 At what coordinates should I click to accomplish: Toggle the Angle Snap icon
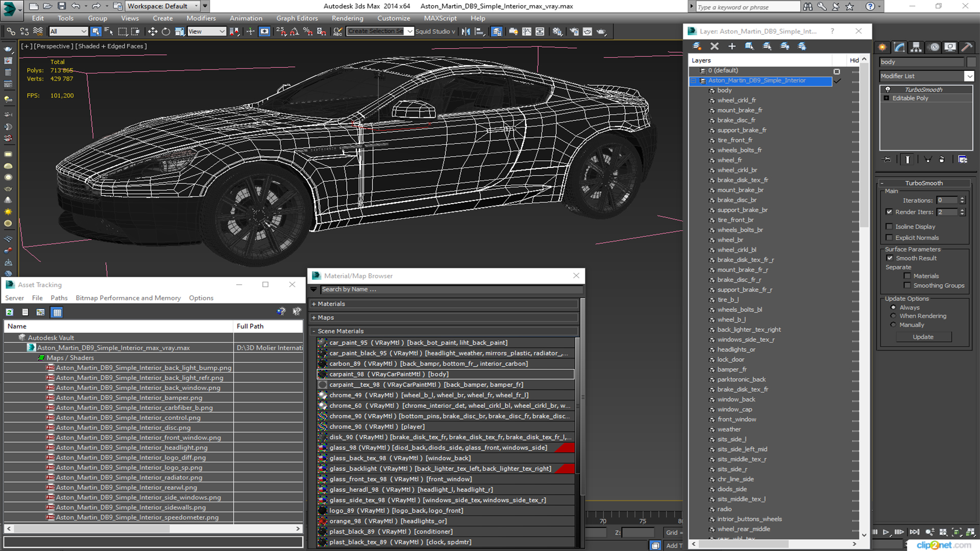coord(295,32)
